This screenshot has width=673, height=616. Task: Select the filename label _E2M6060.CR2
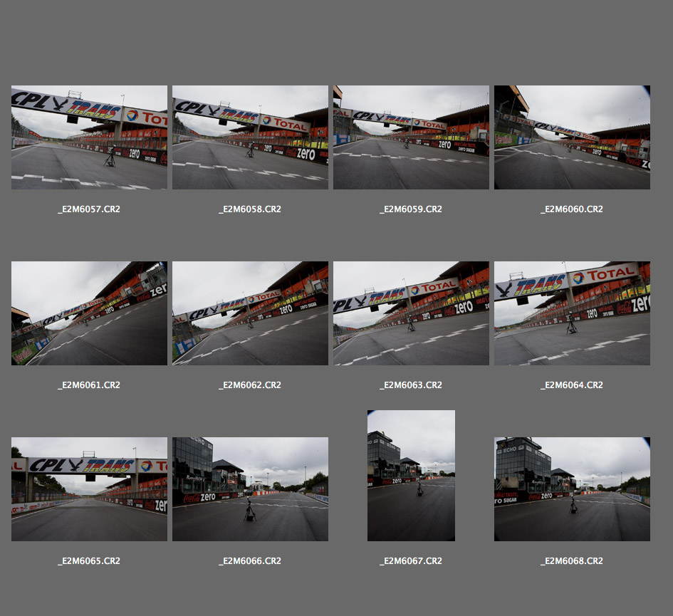coord(572,209)
